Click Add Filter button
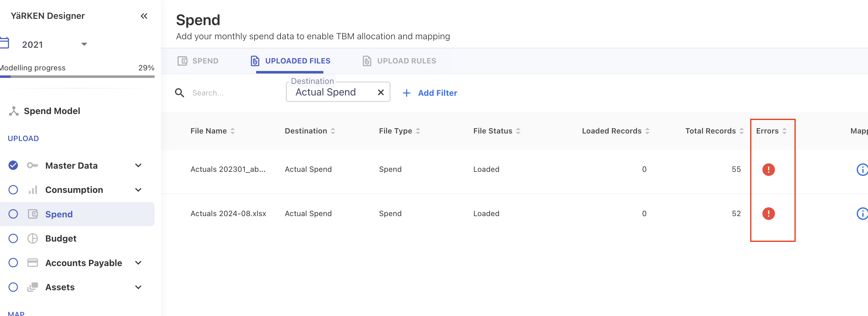 (430, 93)
